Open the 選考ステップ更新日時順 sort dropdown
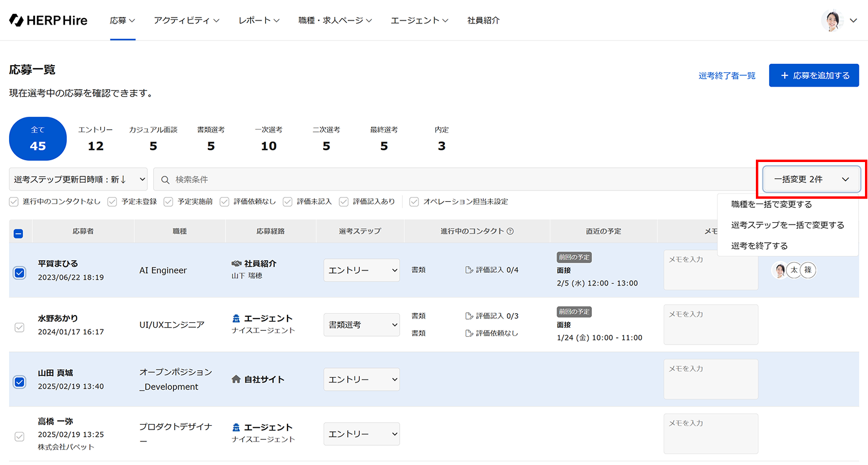Viewport: 868px width, 465px height. click(78, 179)
